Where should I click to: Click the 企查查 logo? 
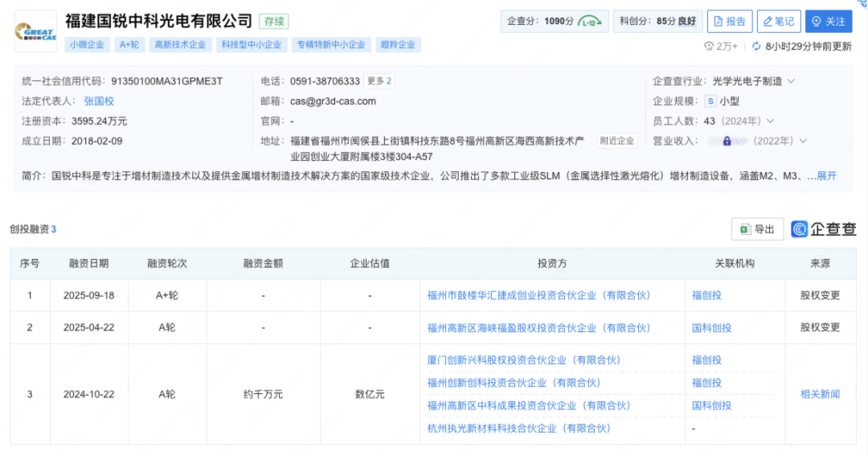[824, 229]
